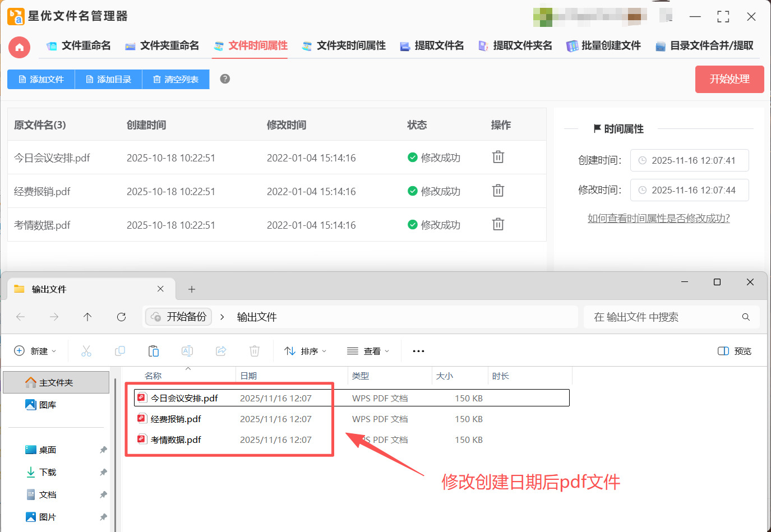Screen dimensions: 771x532
Task: Open the 文件重命名 tab
Action: coord(79,46)
